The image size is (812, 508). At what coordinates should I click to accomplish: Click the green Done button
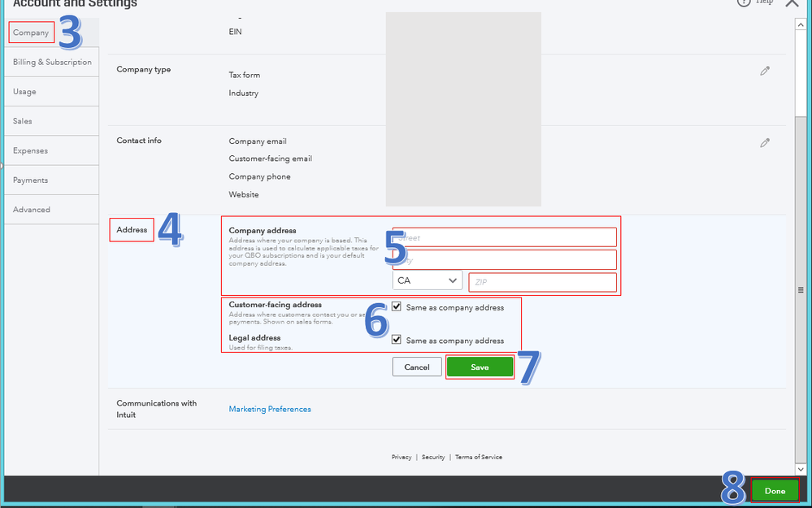[x=775, y=491]
